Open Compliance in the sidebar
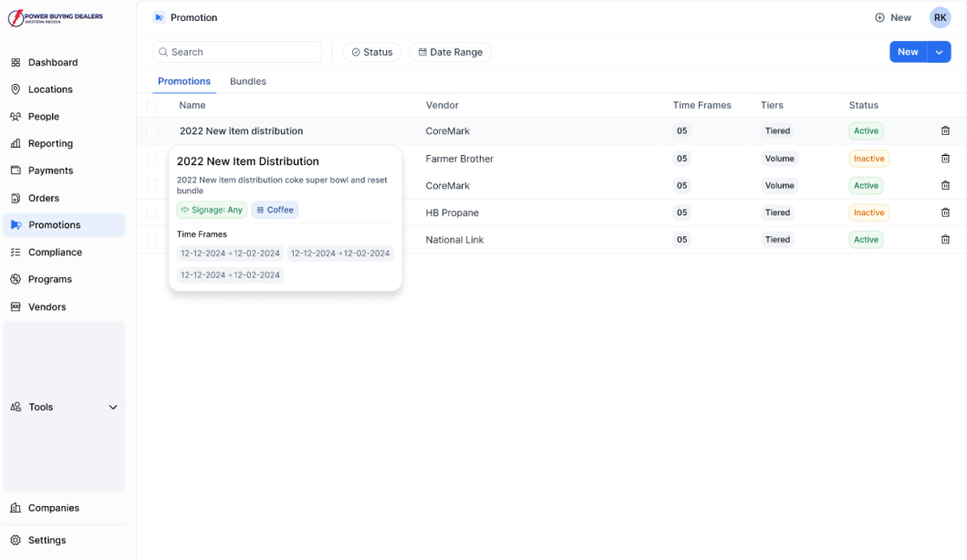The height and width of the screenshot is (560, 967). pyautogui.click(x=55, y=252)
